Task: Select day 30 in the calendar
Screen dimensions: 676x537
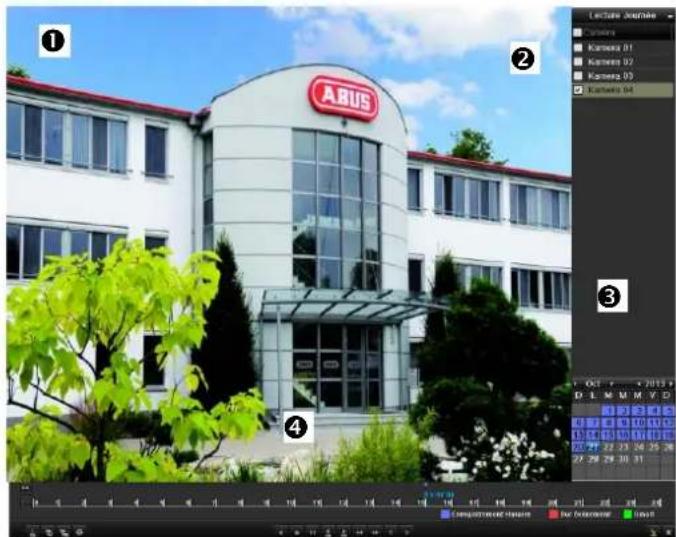Action: pos(623,459)
